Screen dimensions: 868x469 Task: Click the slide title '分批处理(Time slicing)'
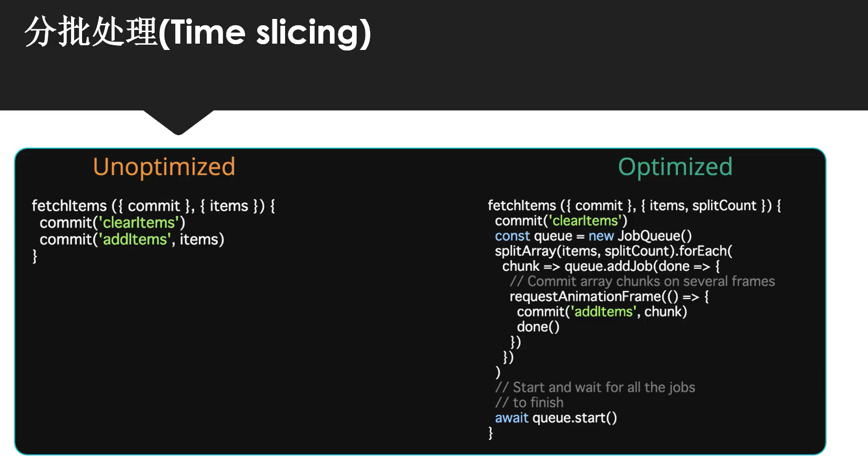(198, 33)
